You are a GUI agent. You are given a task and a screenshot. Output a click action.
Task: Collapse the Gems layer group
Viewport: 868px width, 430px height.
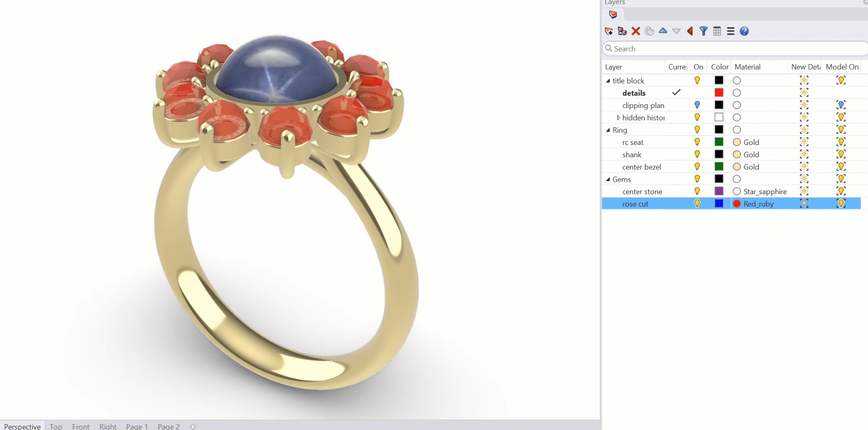608,179
